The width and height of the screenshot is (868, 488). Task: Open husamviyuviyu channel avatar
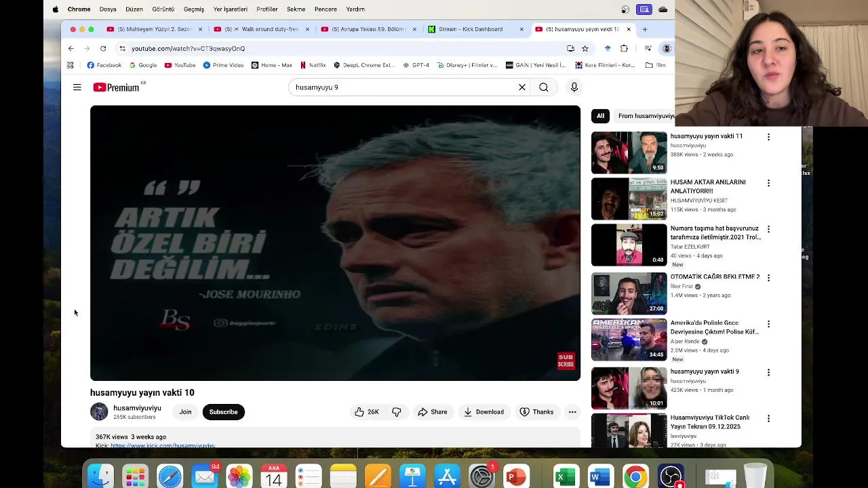[99, 411]
